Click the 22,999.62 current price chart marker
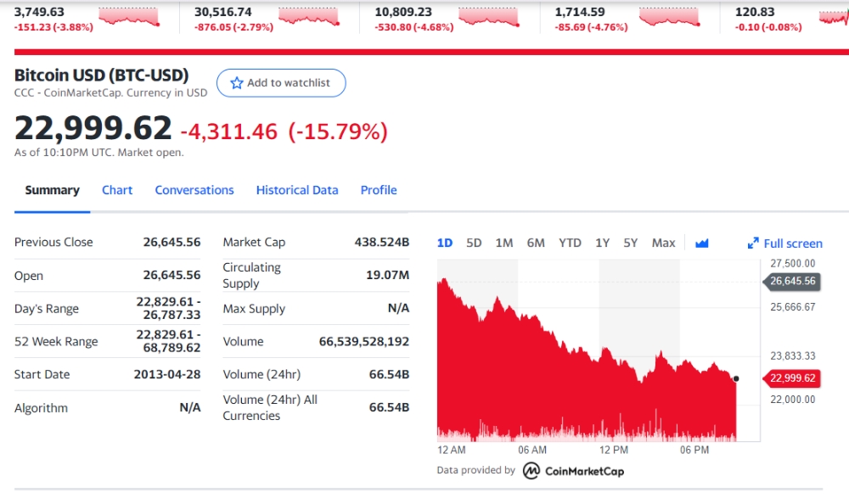 pyautogui.click(x=791, y=378)
